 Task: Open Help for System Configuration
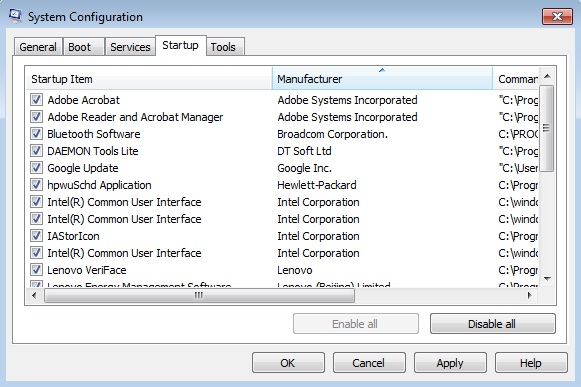[x=531, y=363]
